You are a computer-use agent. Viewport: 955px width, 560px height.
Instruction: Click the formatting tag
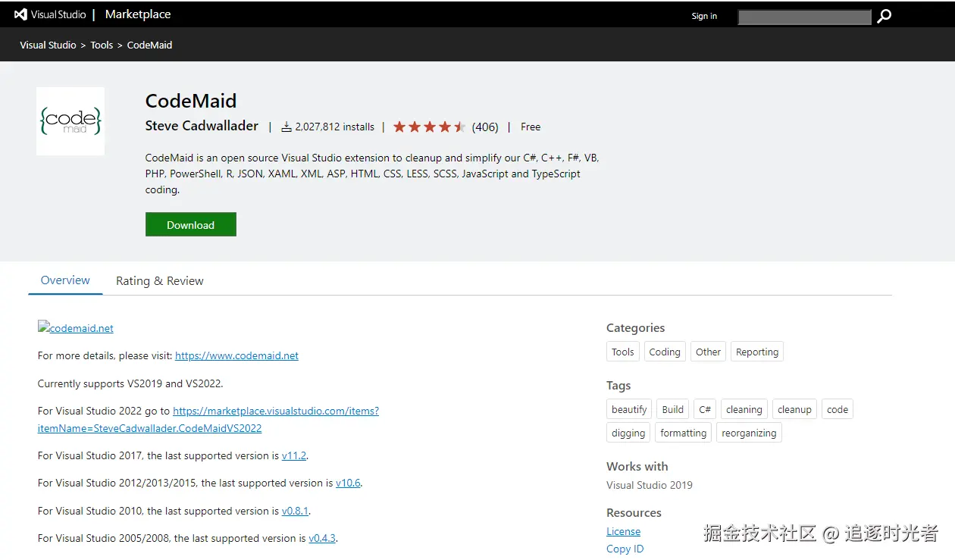(x=683, y=433)
